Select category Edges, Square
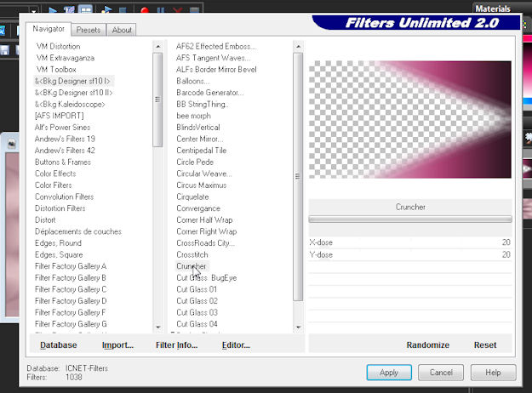The image size is (532, 393). point(59,254)
